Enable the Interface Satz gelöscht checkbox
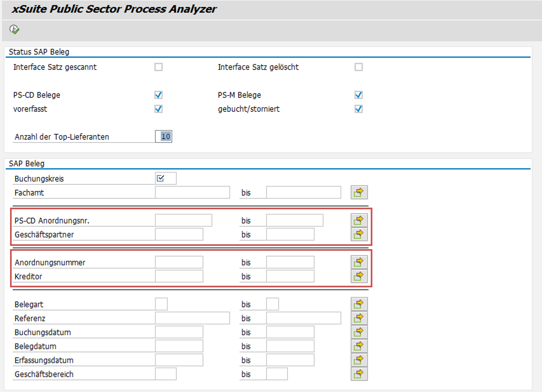 (x=359, y=67)
